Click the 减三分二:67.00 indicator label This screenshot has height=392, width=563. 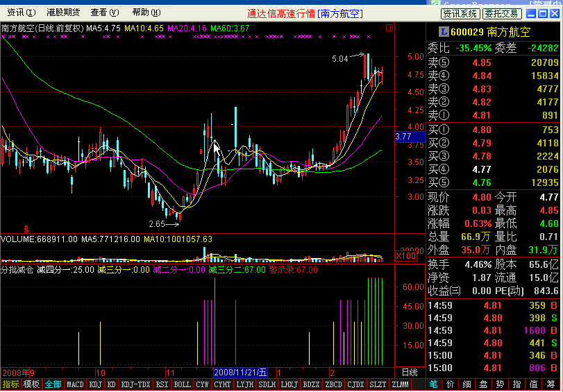237,269
